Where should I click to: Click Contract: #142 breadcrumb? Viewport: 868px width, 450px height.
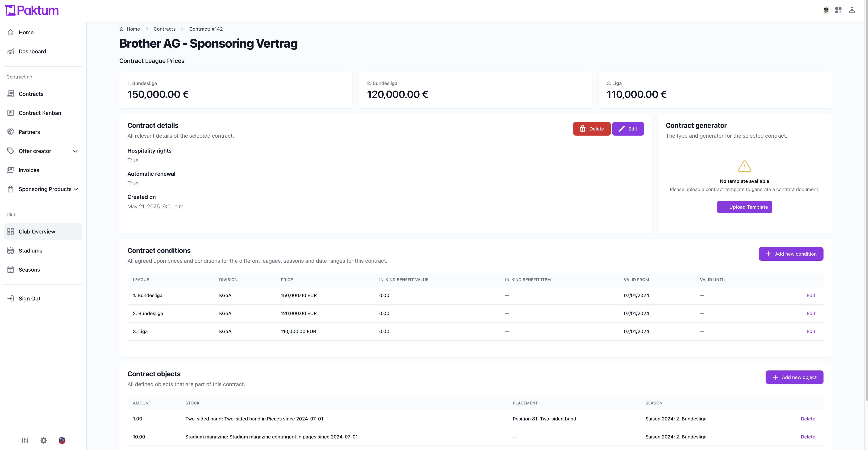206,29
